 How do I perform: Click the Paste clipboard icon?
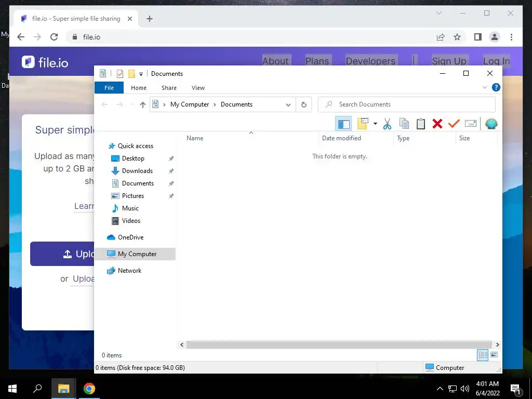(x=421, y=124)
